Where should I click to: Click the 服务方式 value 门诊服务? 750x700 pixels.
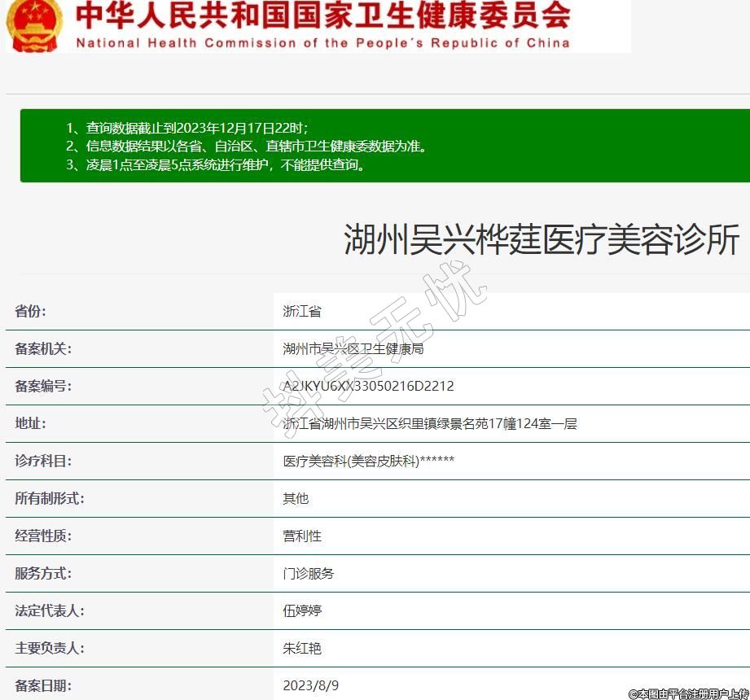click(309, 574)
